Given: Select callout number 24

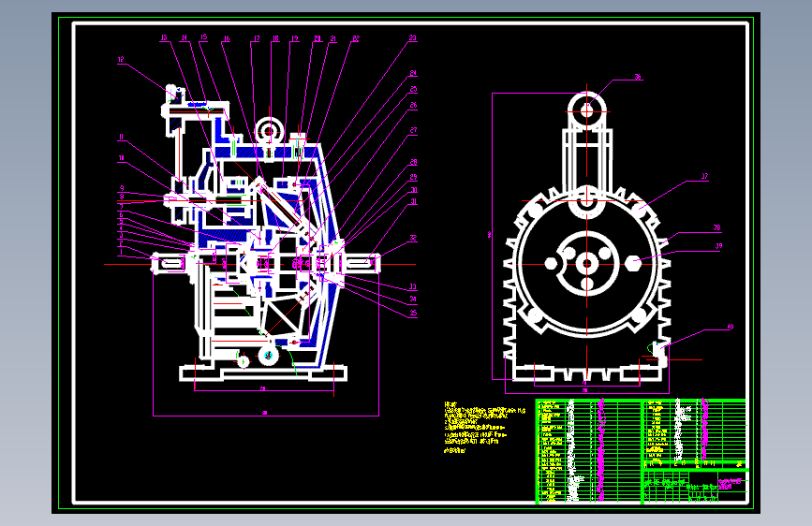Looking at the screenshot, I should pos(413,74).
